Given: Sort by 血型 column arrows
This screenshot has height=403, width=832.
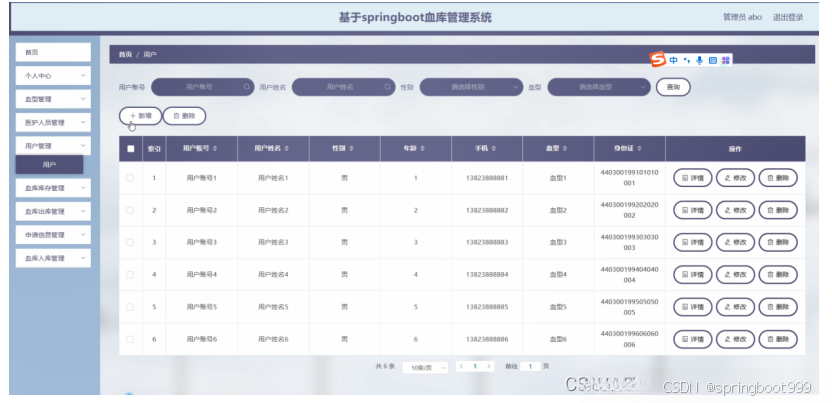Looking at the screenshot, I should pyautogui.click(x=565, y=149).
